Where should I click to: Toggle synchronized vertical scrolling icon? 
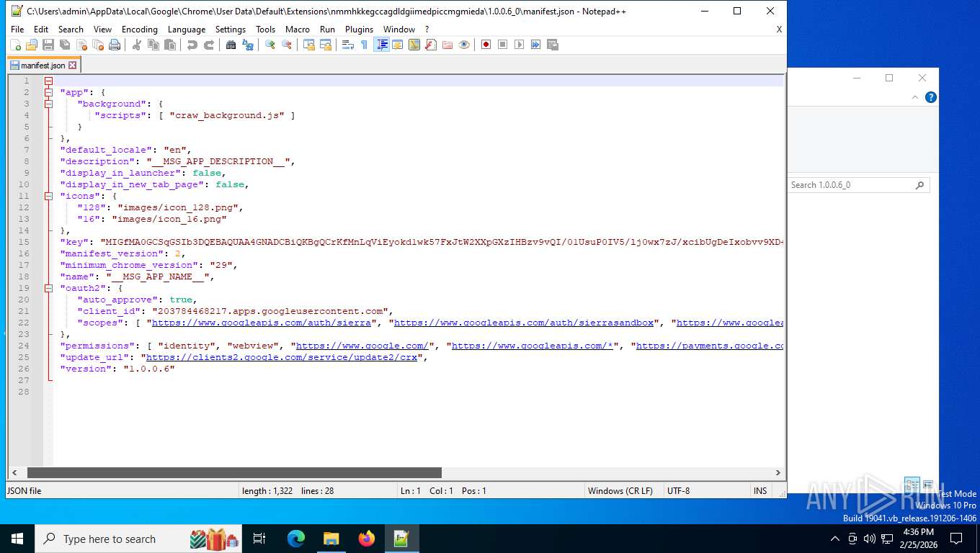(x=309, y=45)
